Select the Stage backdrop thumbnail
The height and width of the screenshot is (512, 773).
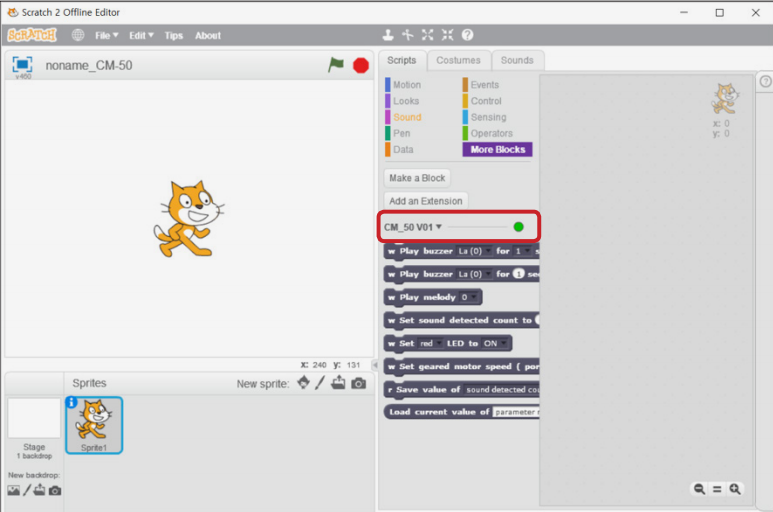pos(34,418)
